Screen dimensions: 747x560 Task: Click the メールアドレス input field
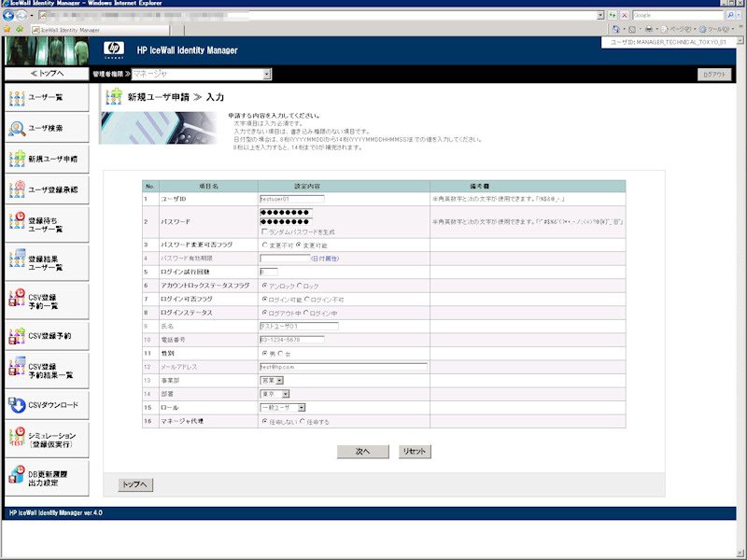tap(344, 367)
